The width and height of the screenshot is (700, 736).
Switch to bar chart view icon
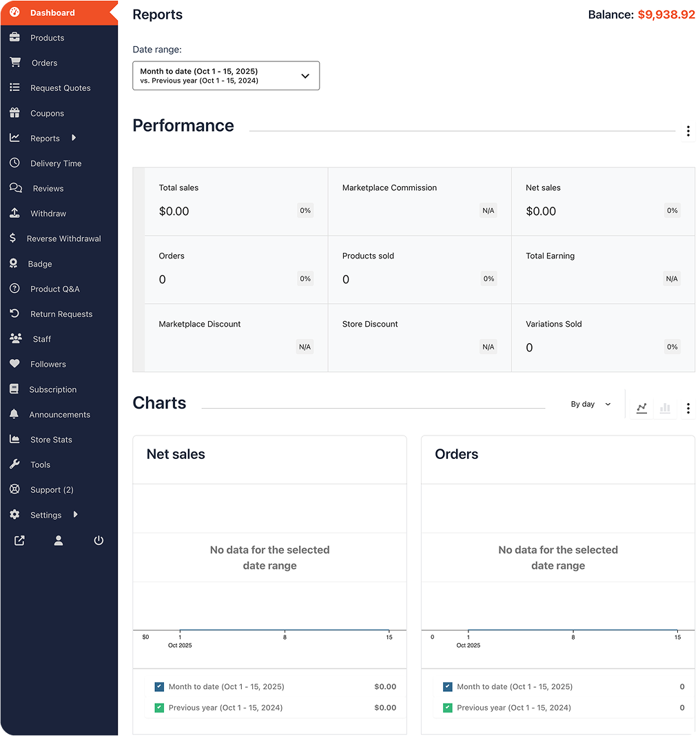pos(665,408)
